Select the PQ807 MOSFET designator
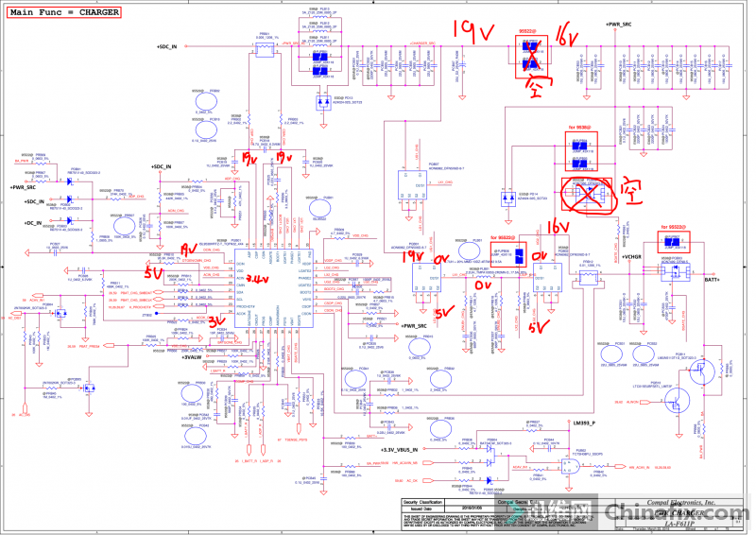 click(x=434, y=164)
